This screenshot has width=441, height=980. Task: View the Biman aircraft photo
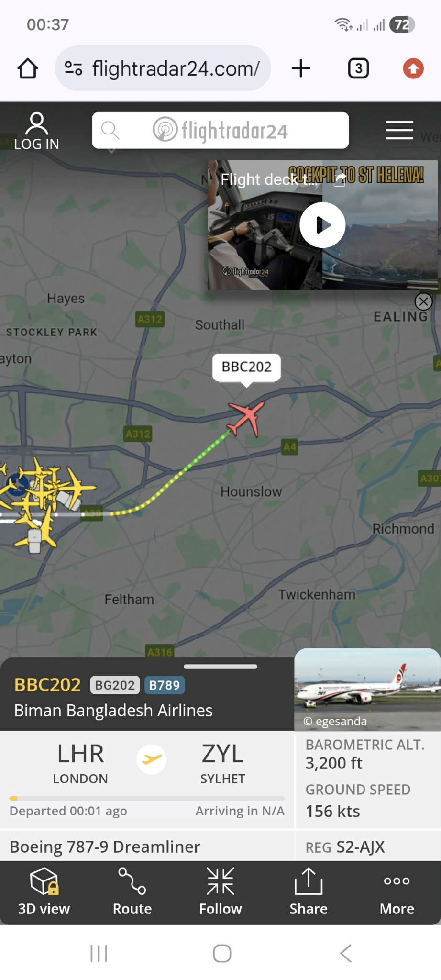click(x=367, y=689)
